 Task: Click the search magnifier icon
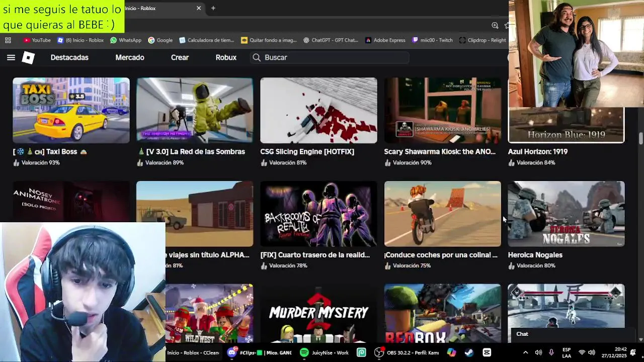[x=257, y=57]
